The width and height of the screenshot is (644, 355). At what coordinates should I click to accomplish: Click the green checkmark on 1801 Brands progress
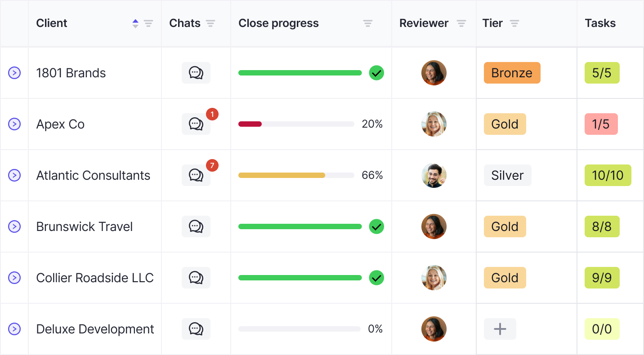coord(376,72)
